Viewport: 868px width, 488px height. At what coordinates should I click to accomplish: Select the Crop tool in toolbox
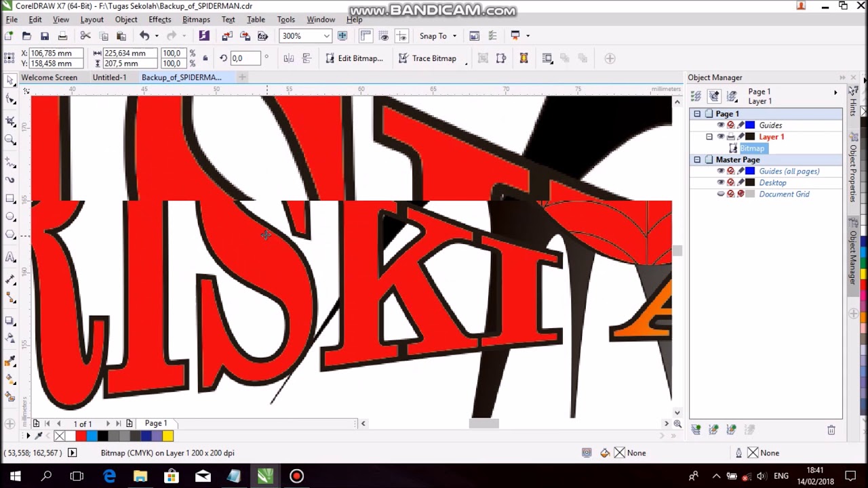(x=10, y=121)
